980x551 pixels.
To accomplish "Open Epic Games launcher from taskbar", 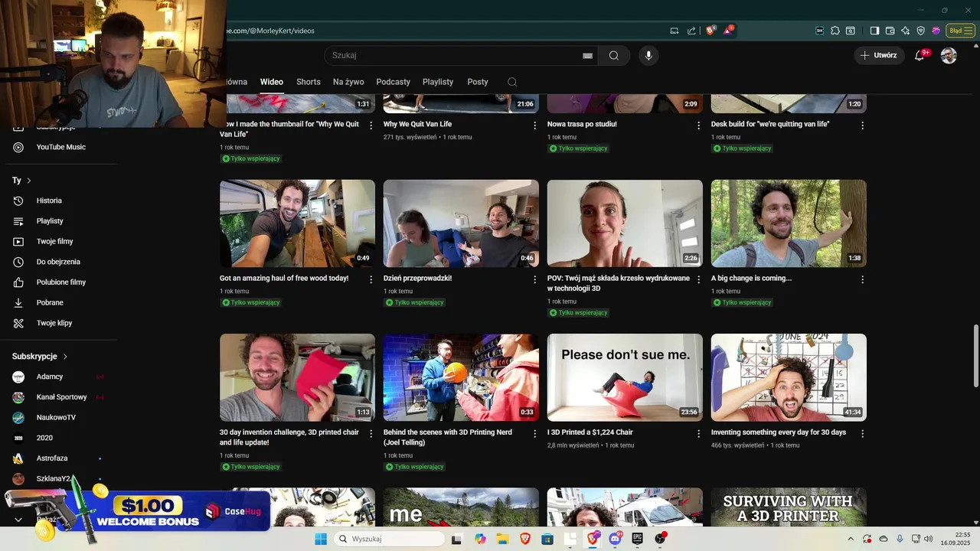I will (637, 539).
